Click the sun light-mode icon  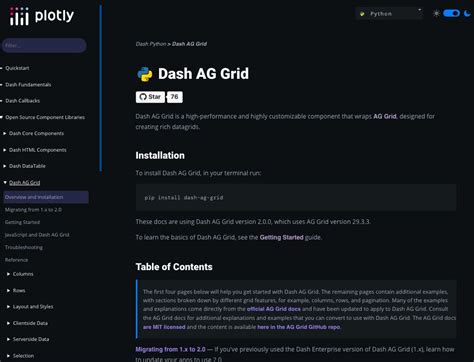[x=436, y=14]
